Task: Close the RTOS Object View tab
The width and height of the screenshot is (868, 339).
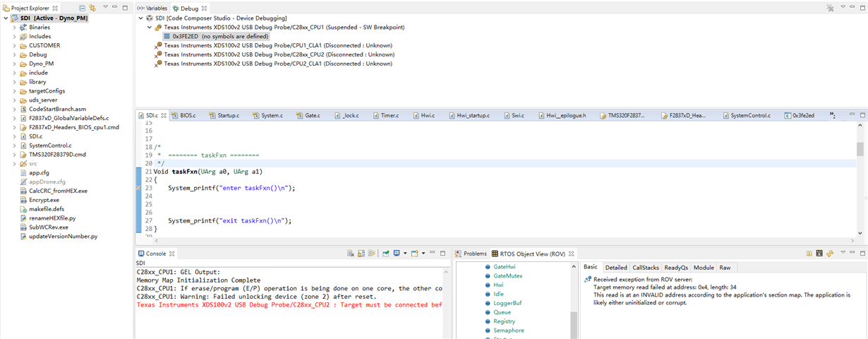Action: coord(572,254)
